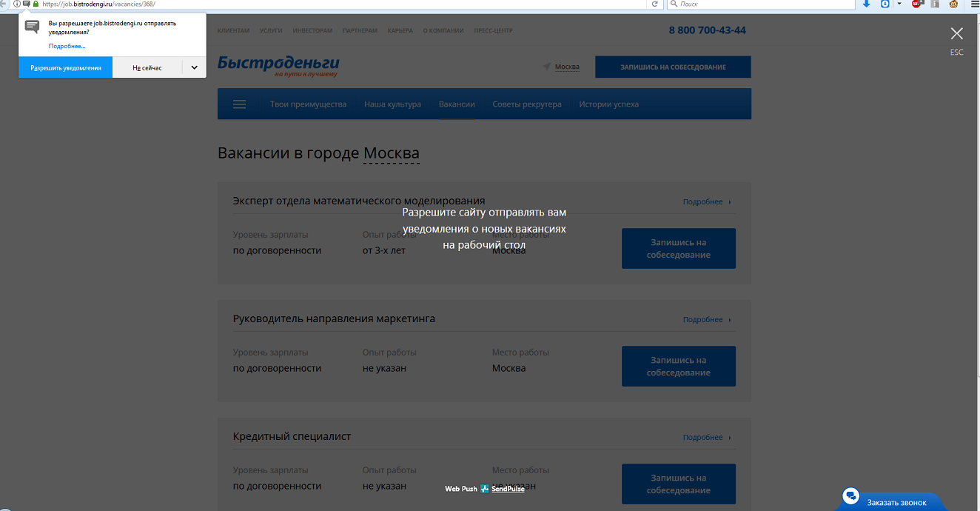Viewport: 980px width, 511px height.
Task: Open Подробнее for Руководитель направления маркетинга
Action: [707, 319]
